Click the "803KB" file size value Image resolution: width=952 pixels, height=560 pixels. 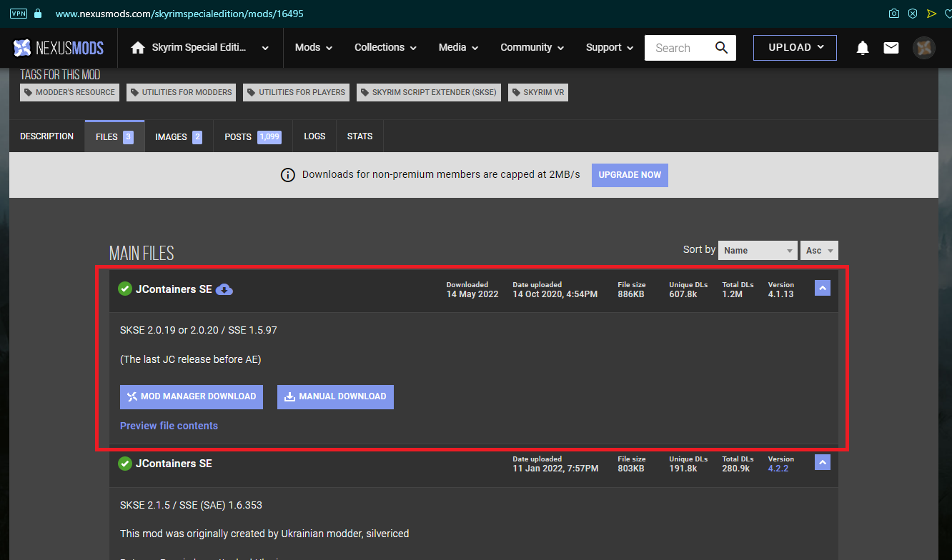(631, 469)
